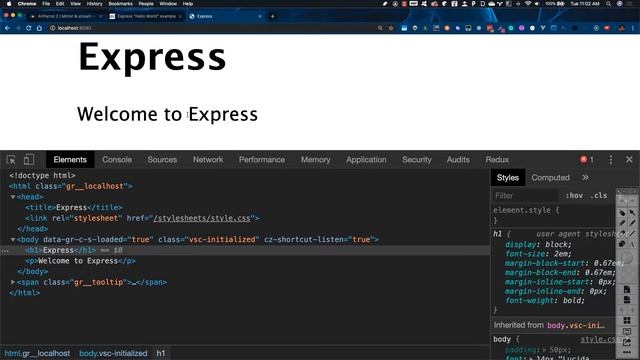Click the h1 breadcrumb
Viewport: 640px width, 360px height.
click(x=161, y=353)
